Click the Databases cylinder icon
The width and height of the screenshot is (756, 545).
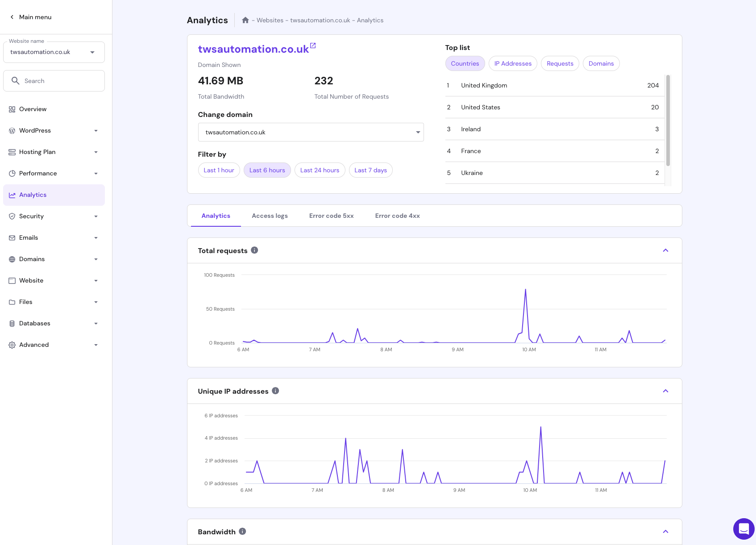pos(12,324)
